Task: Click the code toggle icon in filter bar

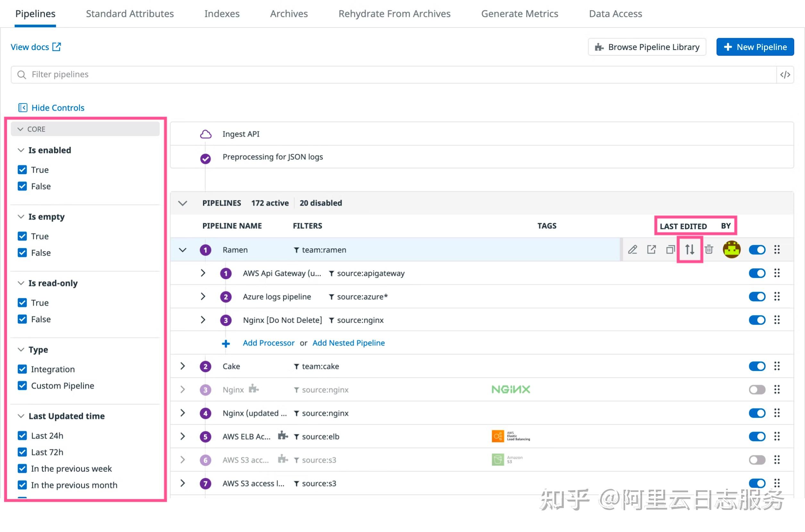Action: click(785, 75)
